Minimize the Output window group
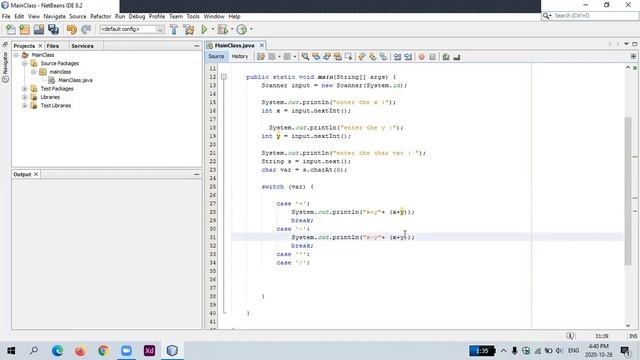The width and height of the screenshot is (640, 360). pos(197,174)
